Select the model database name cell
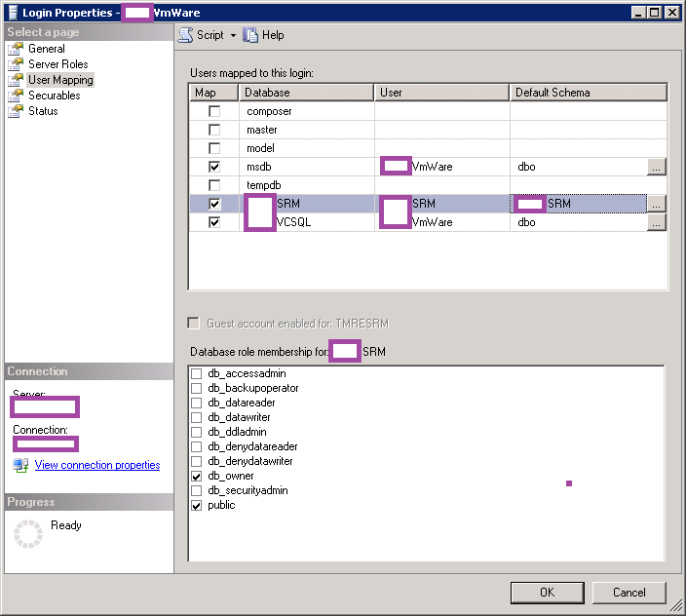Image resolution: width=686 pixels, height=616 pixels. tap(307, 148)
